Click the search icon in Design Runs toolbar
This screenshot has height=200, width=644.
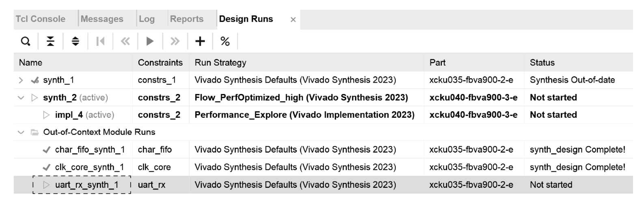[x=26, y=41]
